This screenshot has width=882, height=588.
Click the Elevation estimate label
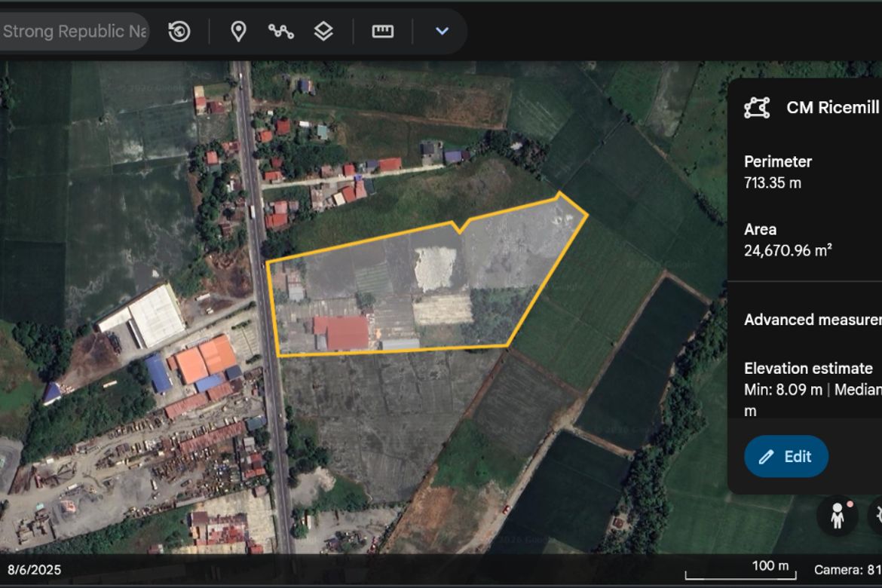click(808, 369)
